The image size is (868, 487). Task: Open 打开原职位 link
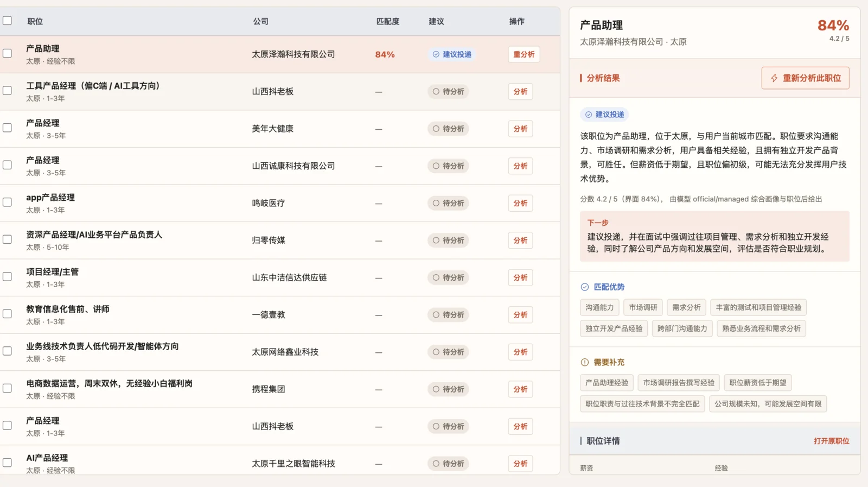click(831, 441)
